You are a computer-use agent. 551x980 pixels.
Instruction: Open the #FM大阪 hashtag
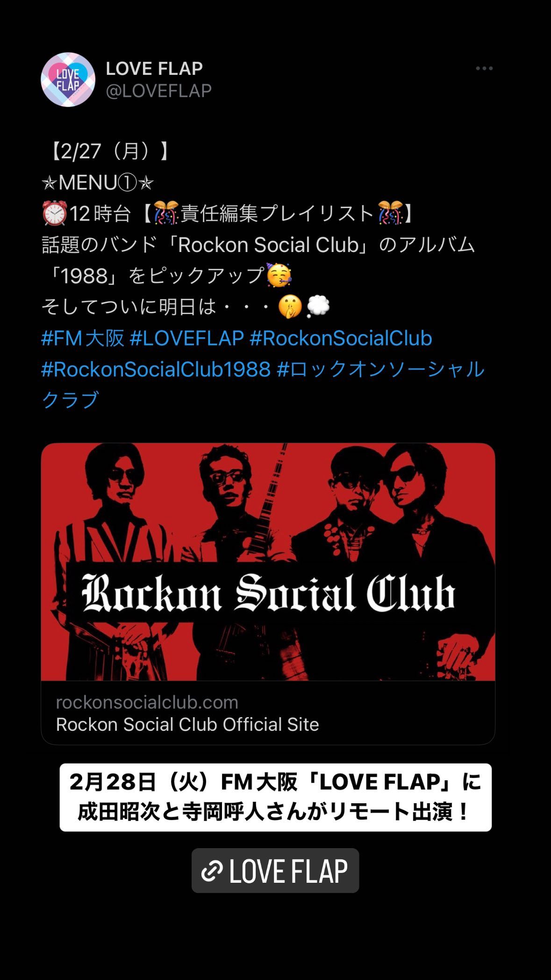(x=83, y=338)
